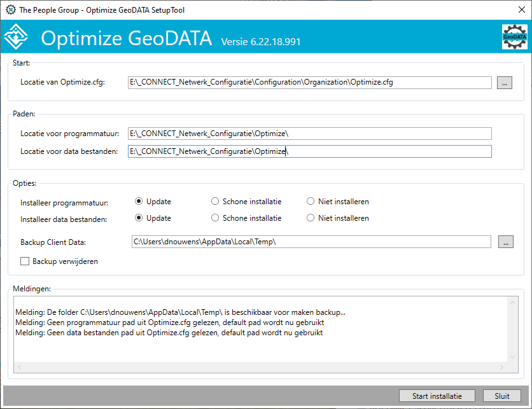Click the Sluit button
The height and width of the screenshot is (409, 532).
502,396
